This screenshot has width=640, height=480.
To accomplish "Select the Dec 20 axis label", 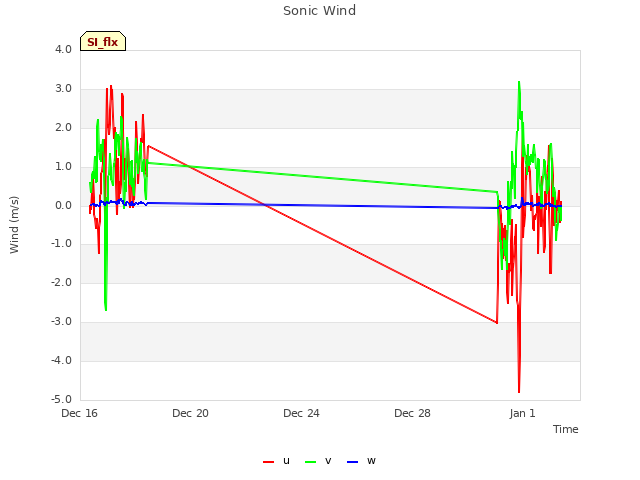I will tap(190, 413).
